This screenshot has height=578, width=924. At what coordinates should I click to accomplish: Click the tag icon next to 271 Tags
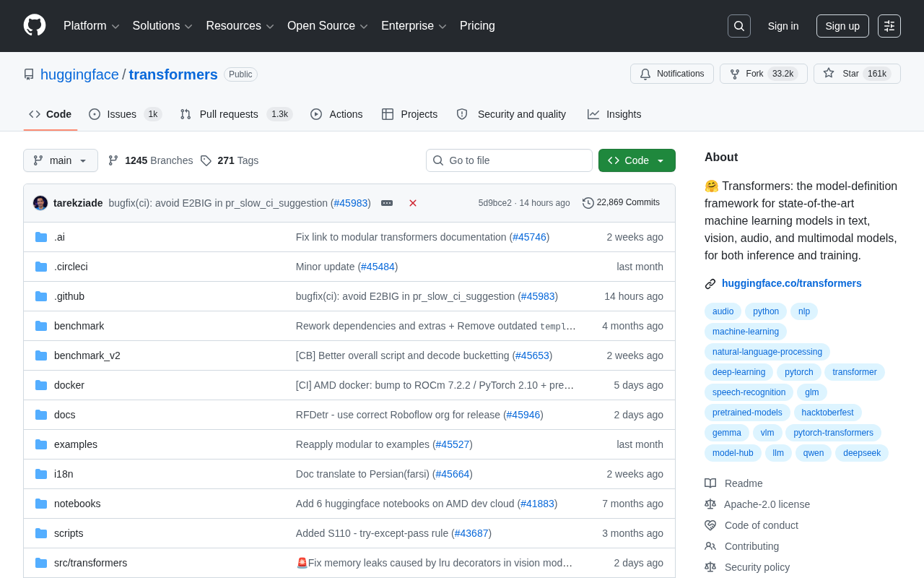[x=206, y=160]
